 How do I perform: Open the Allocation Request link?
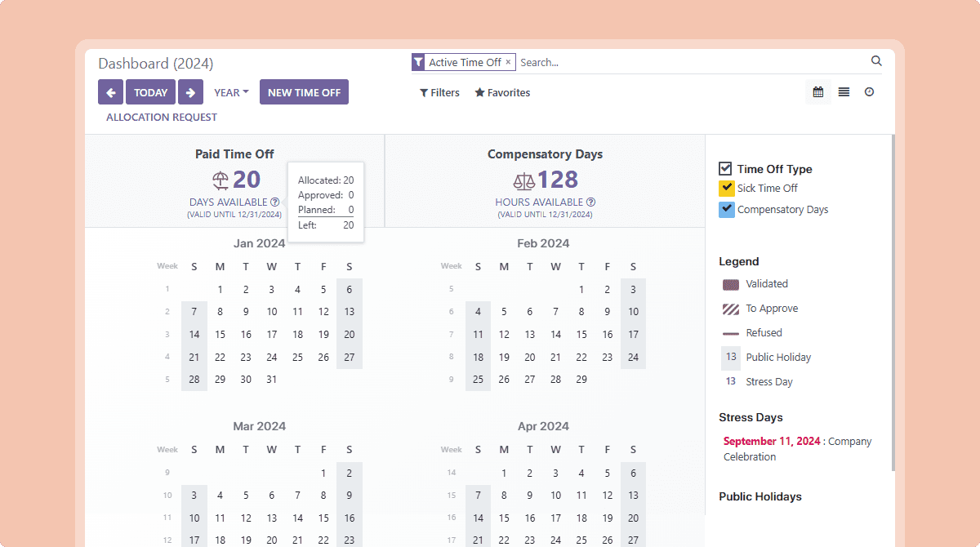pos(162,117)
